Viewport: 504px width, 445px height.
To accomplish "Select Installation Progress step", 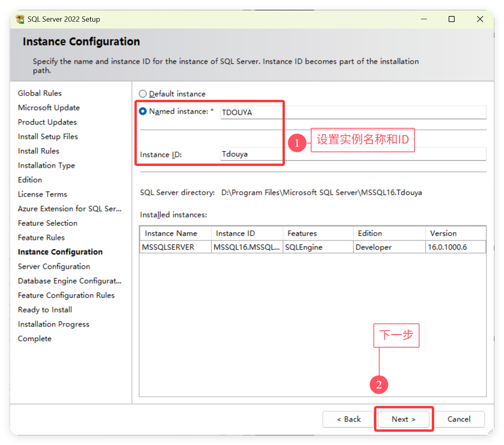I will pos(53,324).
